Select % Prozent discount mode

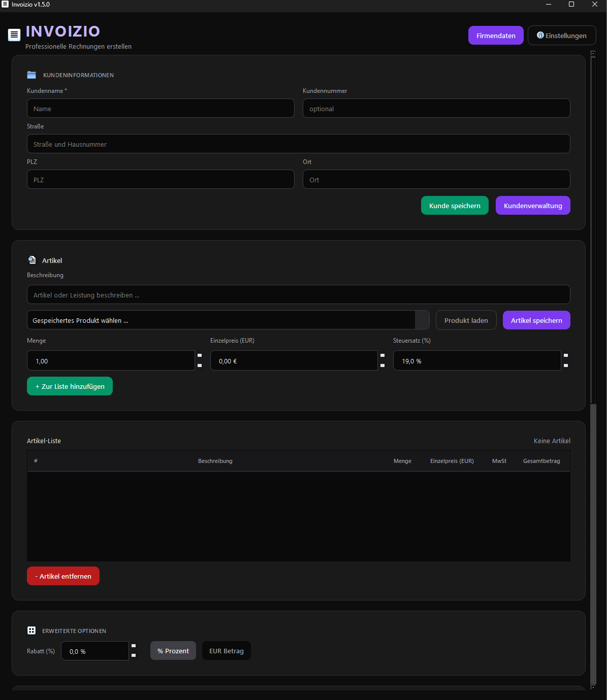tap(173, 651)
